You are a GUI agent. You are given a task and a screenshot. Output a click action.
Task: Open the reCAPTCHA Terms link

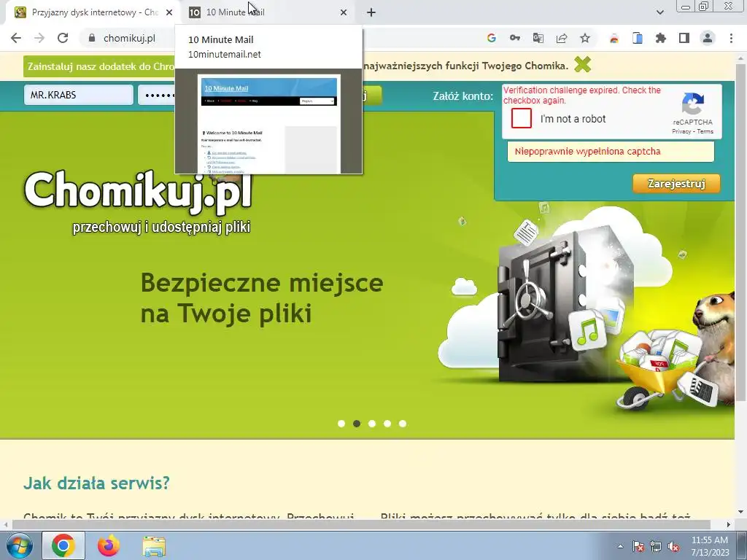coord(705,131)
